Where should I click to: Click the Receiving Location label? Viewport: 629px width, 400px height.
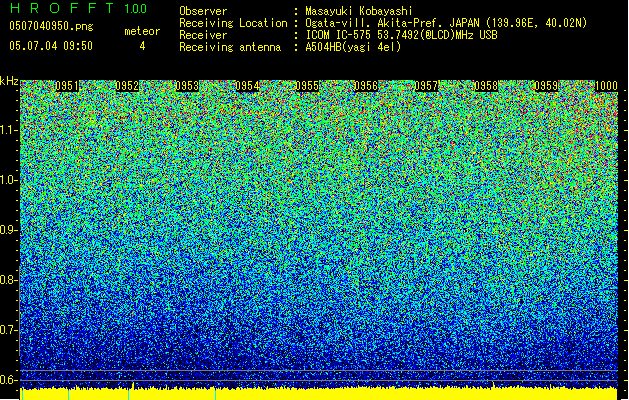click(233, 23)
